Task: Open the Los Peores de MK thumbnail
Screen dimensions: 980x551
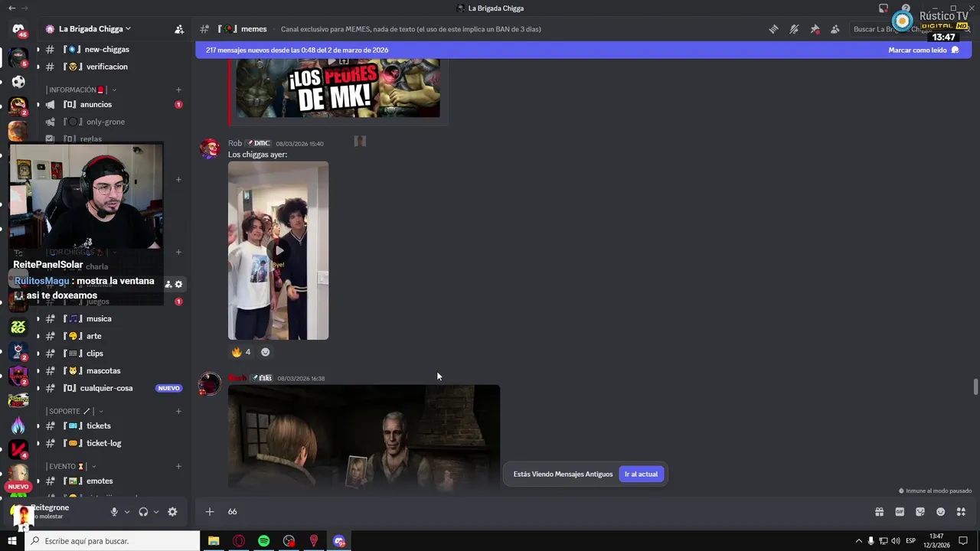Action: tap(338, 88)
